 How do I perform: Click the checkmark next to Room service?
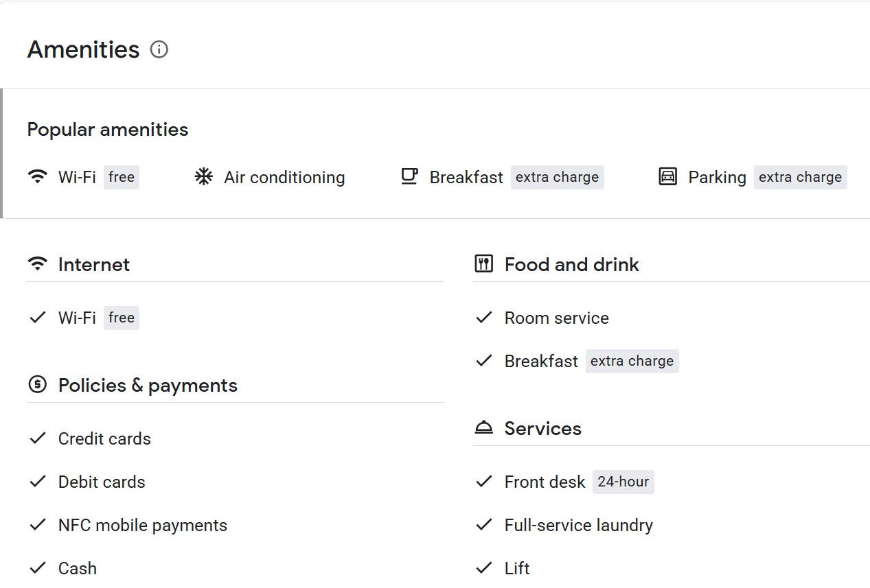click(484, 318)
